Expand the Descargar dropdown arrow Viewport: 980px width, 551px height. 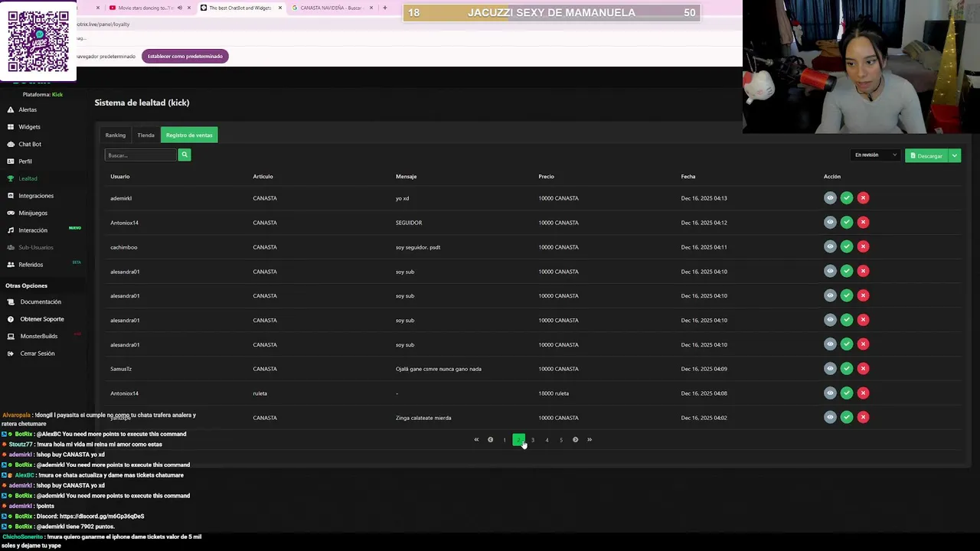[955, 155]
